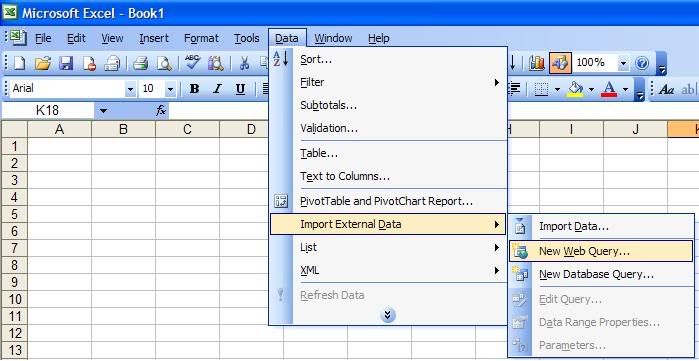Open the Font Color dropdown arrow

click(x=625, y=89)
